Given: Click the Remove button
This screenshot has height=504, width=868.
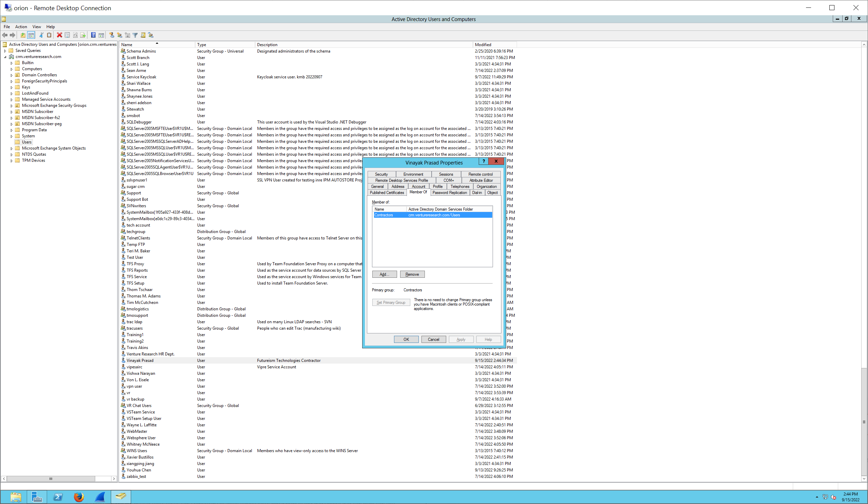Looking at the screenshot, I should (x=412, y=274).
